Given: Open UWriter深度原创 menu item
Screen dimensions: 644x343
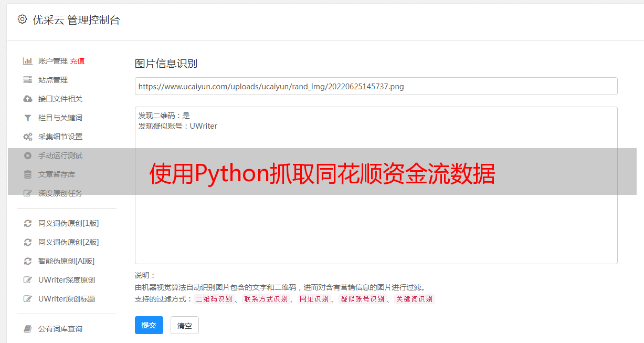Looking at the screenshot, I should (67, 280).
